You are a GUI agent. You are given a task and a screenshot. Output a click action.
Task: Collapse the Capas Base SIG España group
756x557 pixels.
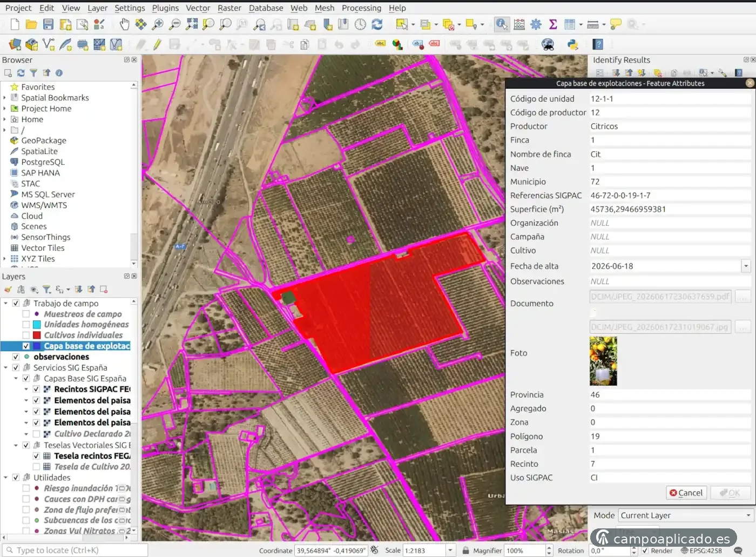point(16,379)
